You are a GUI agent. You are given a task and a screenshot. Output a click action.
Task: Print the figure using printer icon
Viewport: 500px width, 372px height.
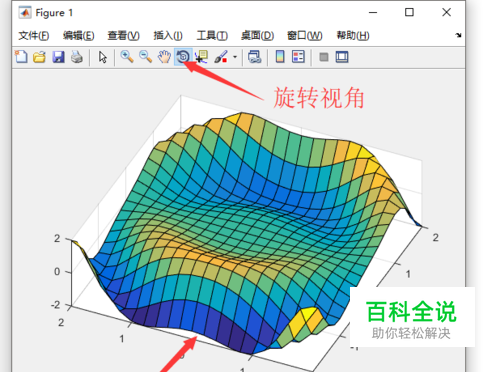pos(77,57)
